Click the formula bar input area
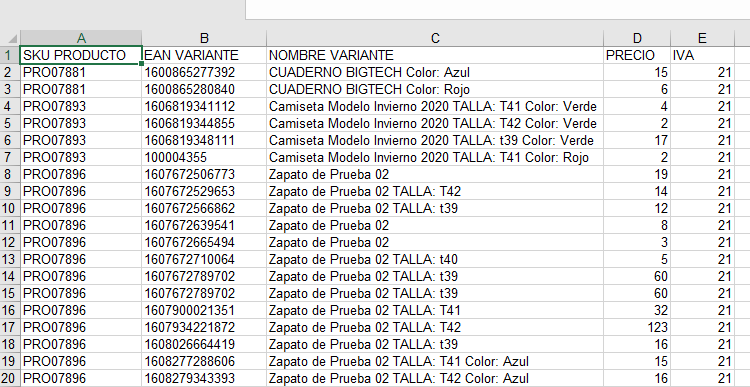The height and width of the screenshot is (387, 750). pyautogui.click(x=497, y=9)
